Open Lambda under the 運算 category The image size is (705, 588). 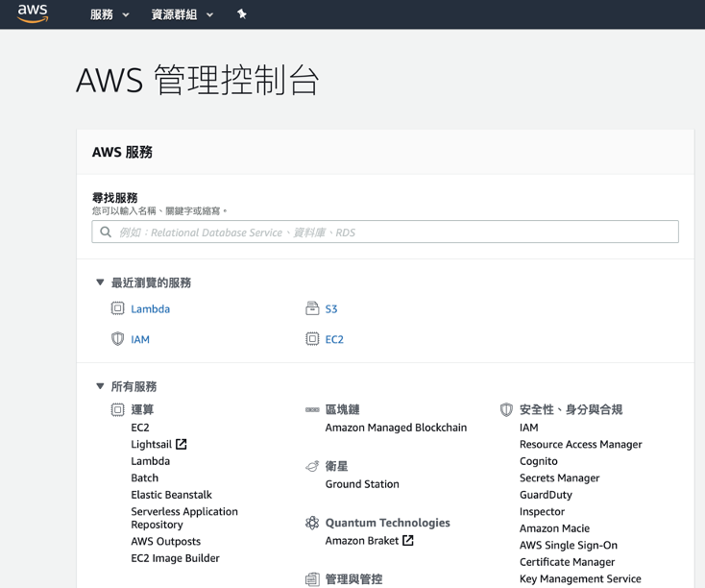(151, 461)
